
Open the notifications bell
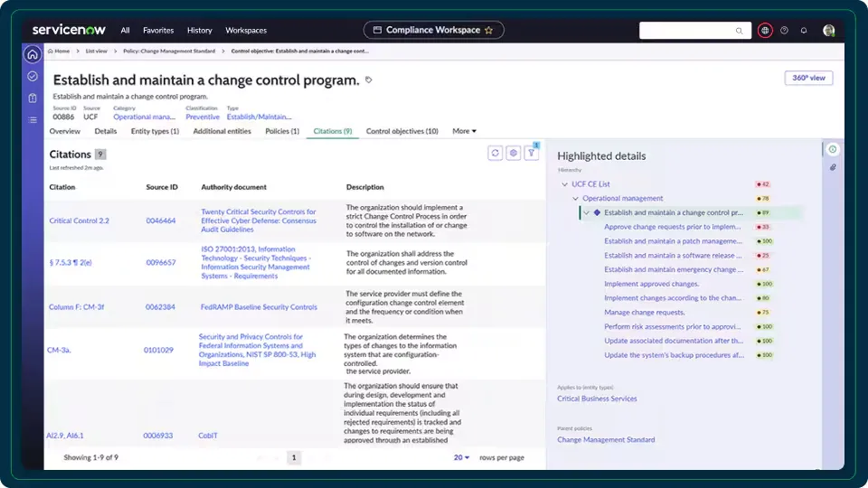804,30
